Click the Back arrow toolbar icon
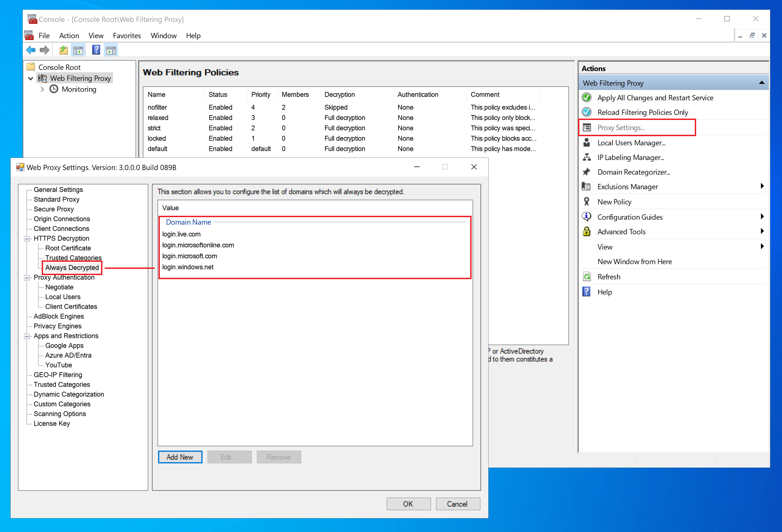The height and width of the screenshot is (532, 782). click(x=31, y=50)
